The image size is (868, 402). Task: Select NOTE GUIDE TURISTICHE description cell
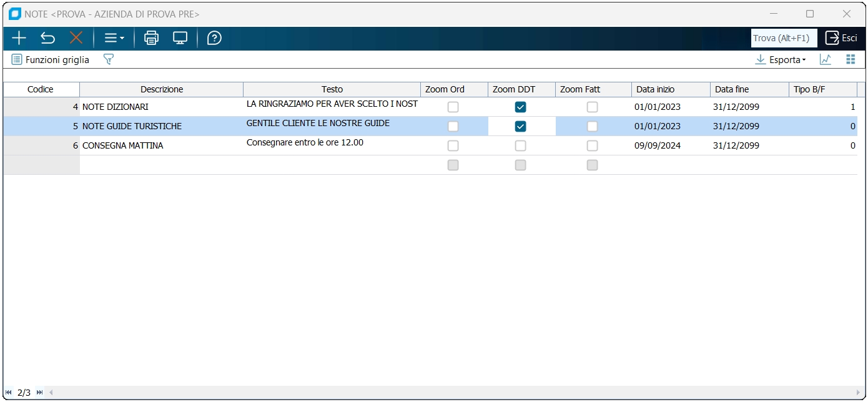tap(162, 126)
